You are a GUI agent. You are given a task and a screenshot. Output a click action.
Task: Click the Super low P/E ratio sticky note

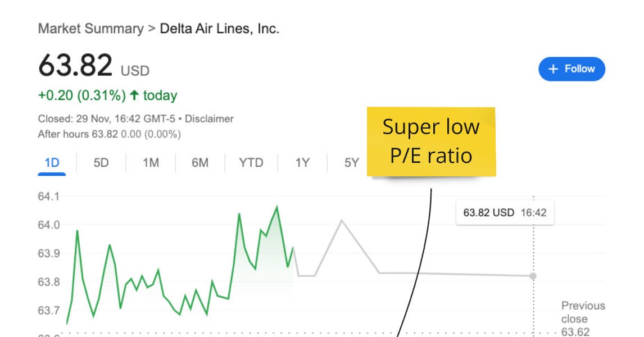431,142
